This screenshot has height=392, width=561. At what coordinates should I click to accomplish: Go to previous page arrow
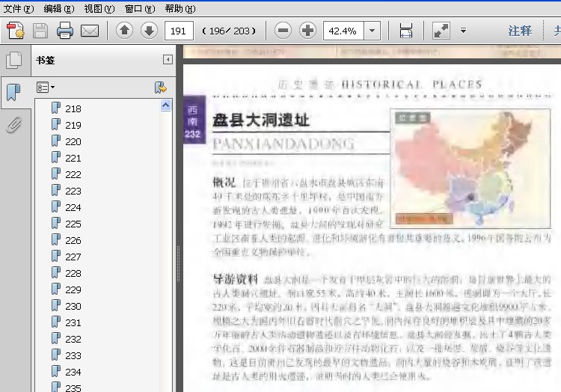124,31
